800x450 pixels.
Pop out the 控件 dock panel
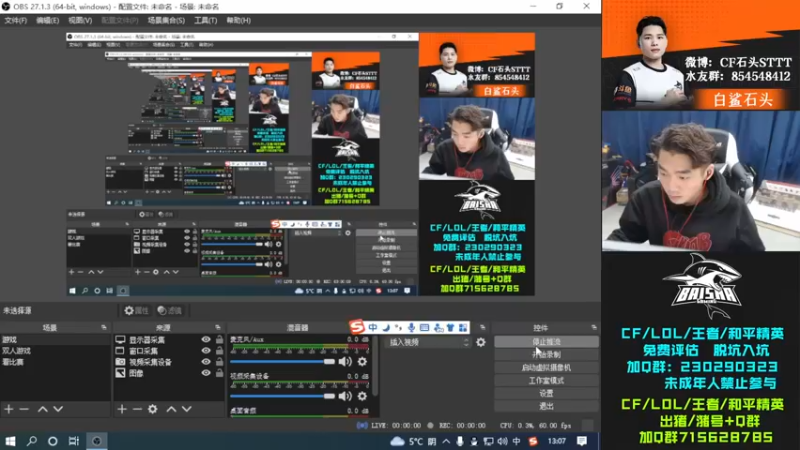(x=594, y=328)
